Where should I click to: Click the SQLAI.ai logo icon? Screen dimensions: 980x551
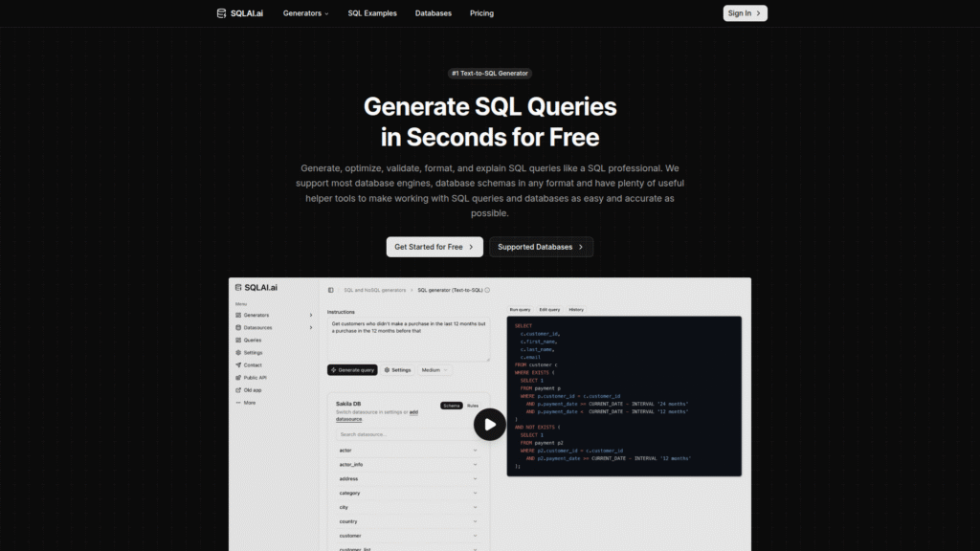pos(238,288)
